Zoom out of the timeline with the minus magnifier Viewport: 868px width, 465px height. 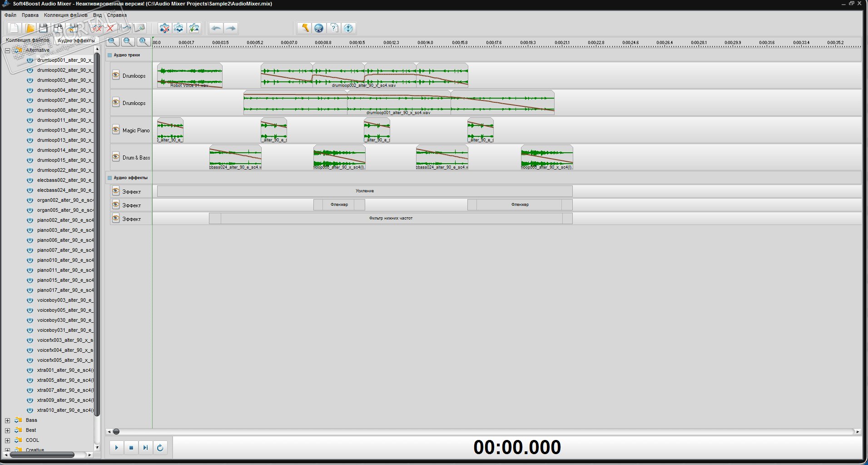tap(128, 42)
